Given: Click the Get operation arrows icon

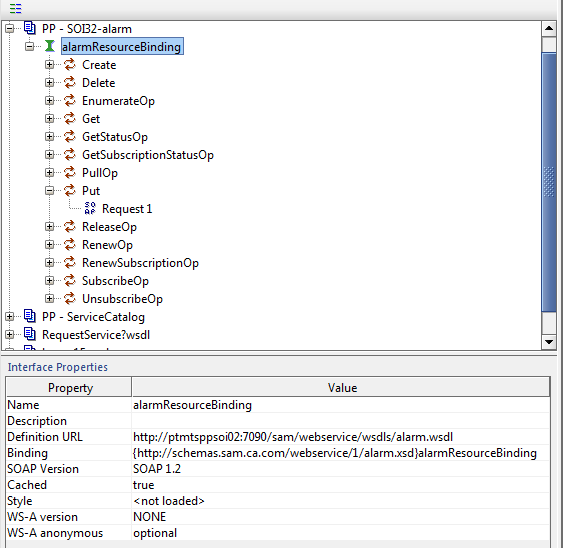Looking at the screenshot, I should [70, 118].
